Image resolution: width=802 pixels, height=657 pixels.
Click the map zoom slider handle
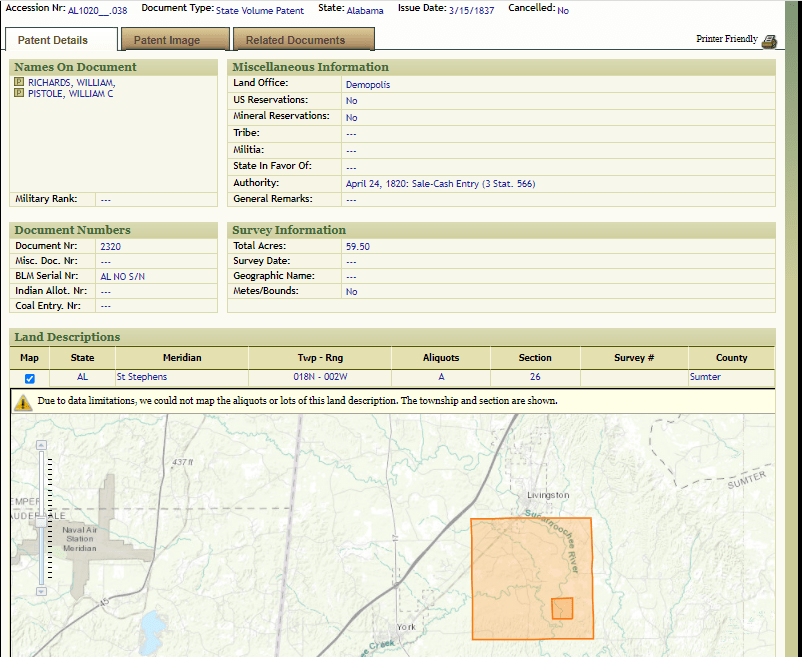41,520
